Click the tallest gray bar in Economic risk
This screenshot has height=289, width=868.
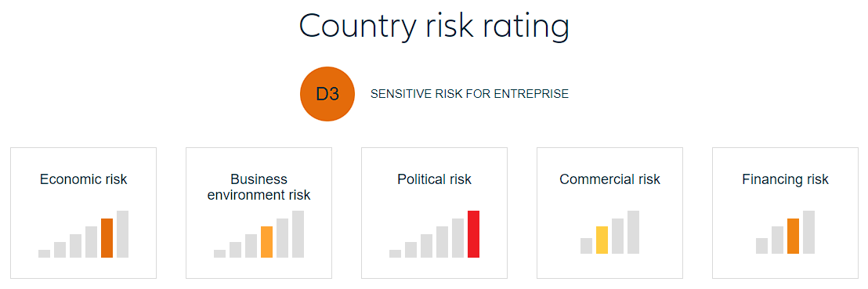pyautogui.click(x=122, y=234)
